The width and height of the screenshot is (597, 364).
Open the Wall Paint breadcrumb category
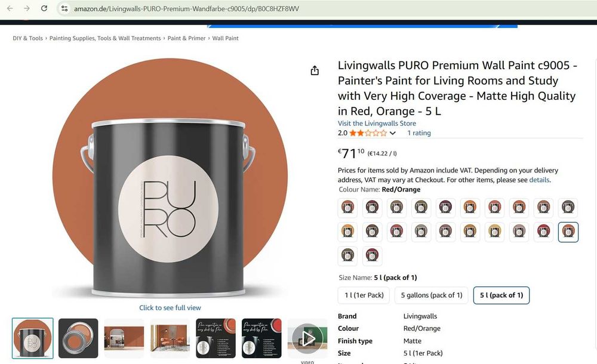pyautogui.click(x=226, y=38)
